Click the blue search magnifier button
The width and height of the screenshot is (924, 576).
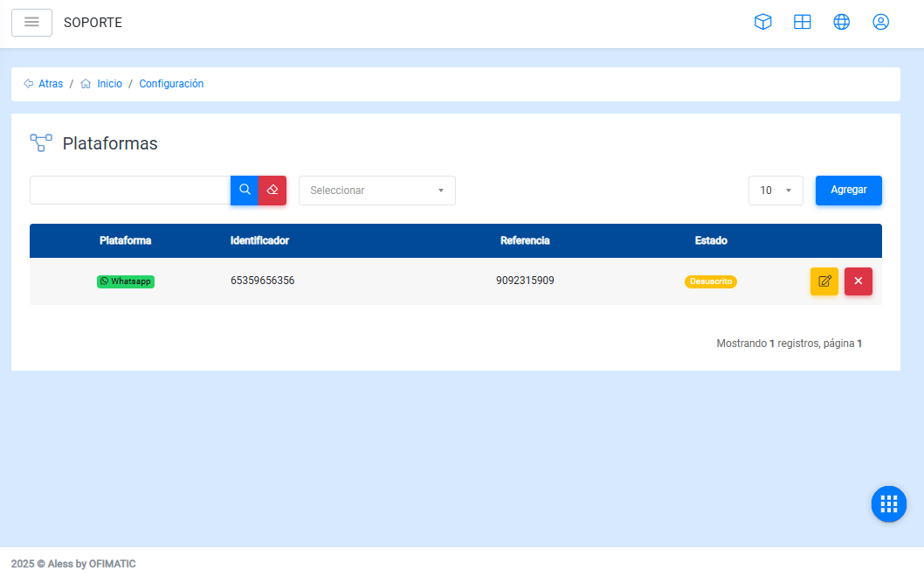click(x=245, y=190)
